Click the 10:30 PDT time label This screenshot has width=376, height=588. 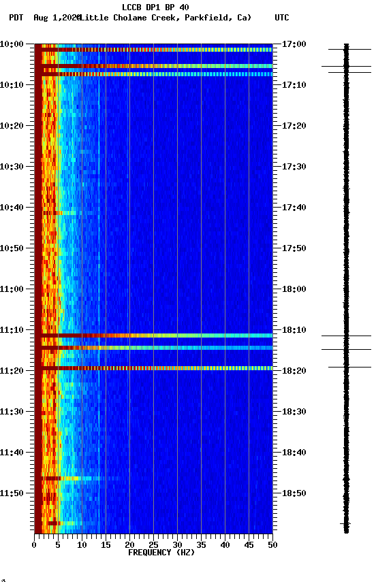point(12,167)
